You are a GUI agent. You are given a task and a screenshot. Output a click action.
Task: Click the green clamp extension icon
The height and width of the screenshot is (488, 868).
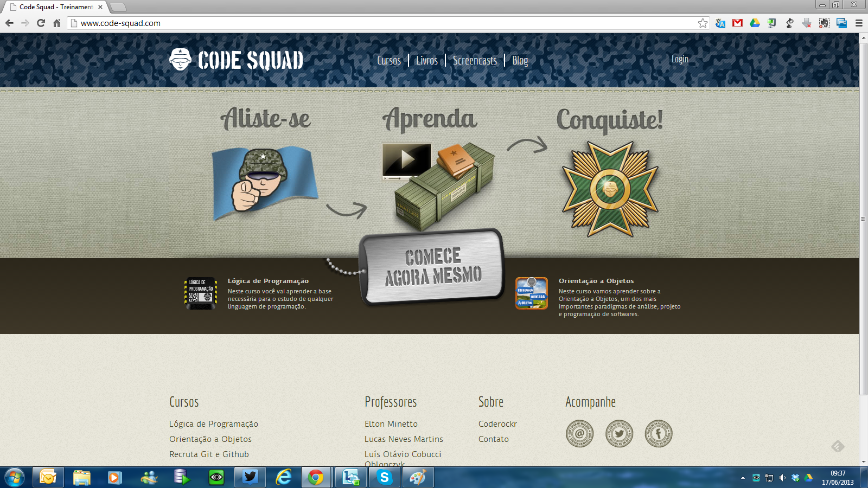(772, 23)
